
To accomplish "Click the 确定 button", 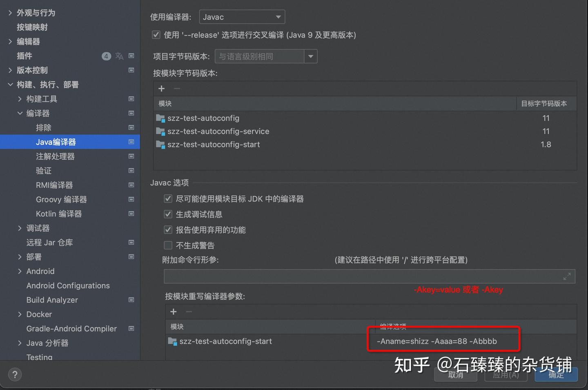I will click(x=556, y=374).
